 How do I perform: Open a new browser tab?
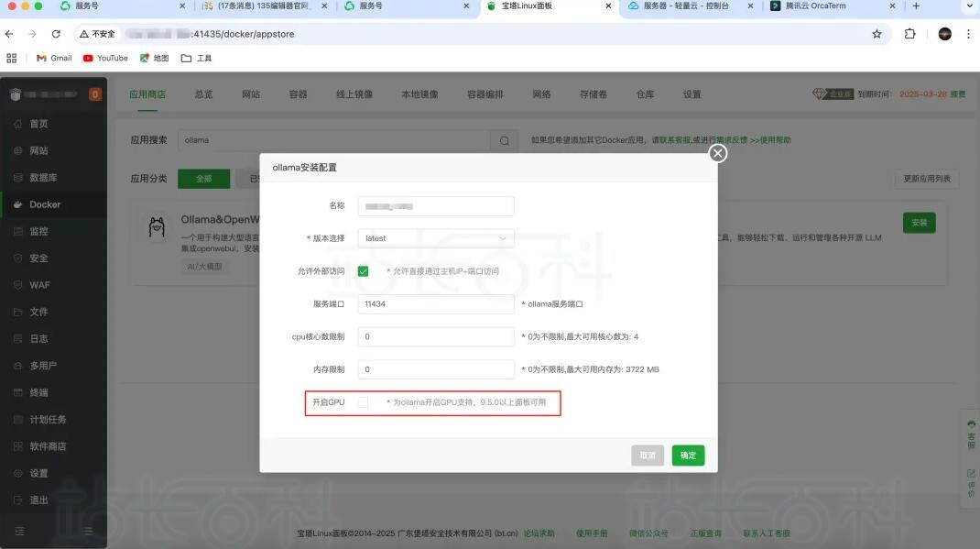[916, 6]
